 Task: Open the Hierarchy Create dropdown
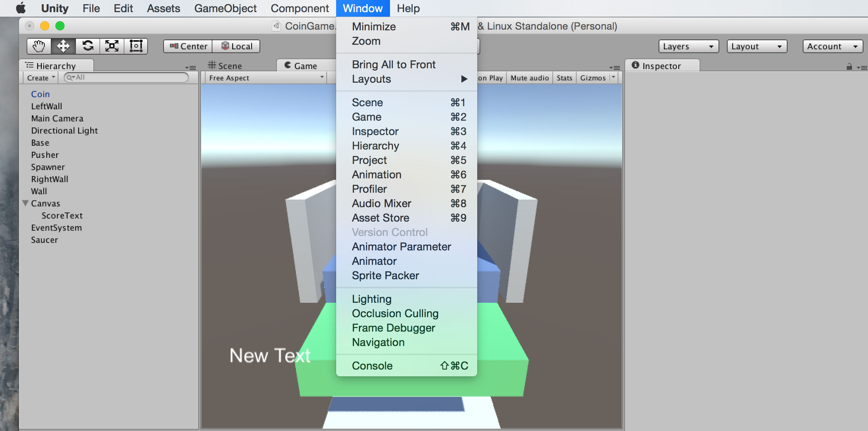tap(41, 78)
